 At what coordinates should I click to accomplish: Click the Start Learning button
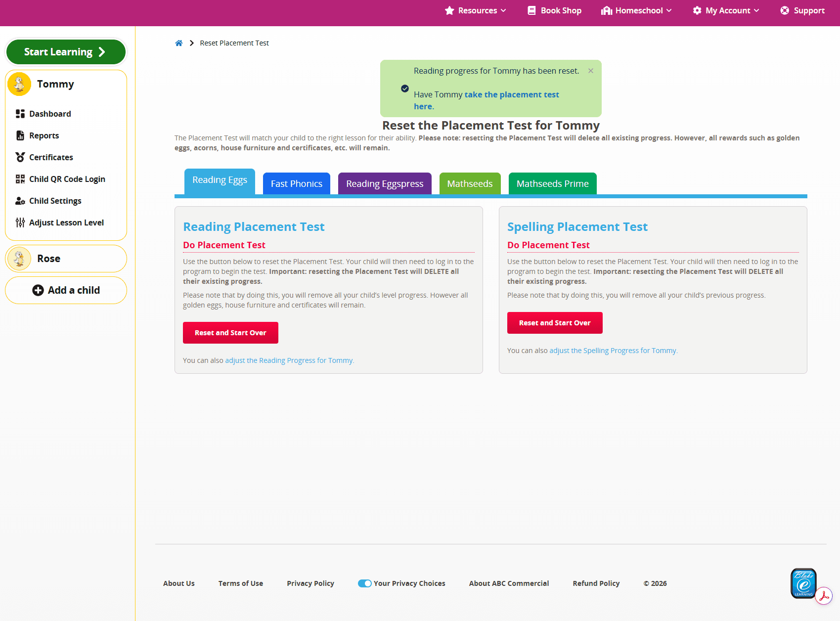[66, 52]
